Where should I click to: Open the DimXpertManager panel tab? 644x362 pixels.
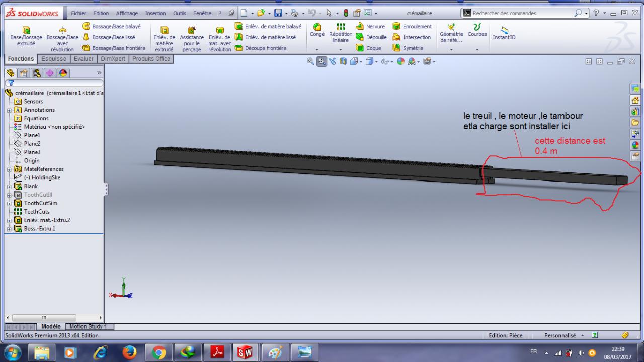click(x=49, y=73)
